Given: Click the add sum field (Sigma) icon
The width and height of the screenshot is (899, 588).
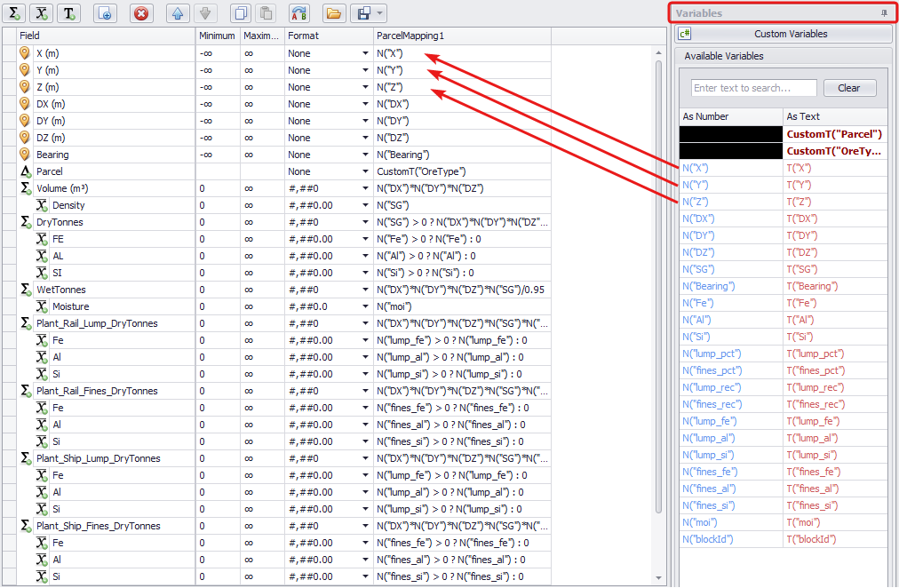Looking at the screenshot, I should click(x=14, y=13).
